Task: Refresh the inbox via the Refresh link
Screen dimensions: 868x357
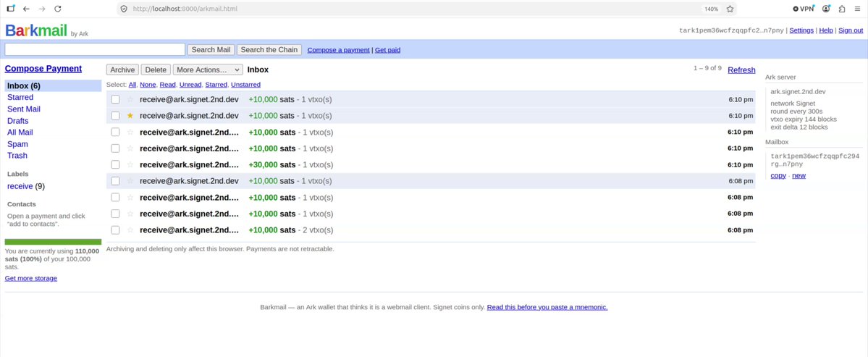Action: pyautogui.click(x=741, y=70)
